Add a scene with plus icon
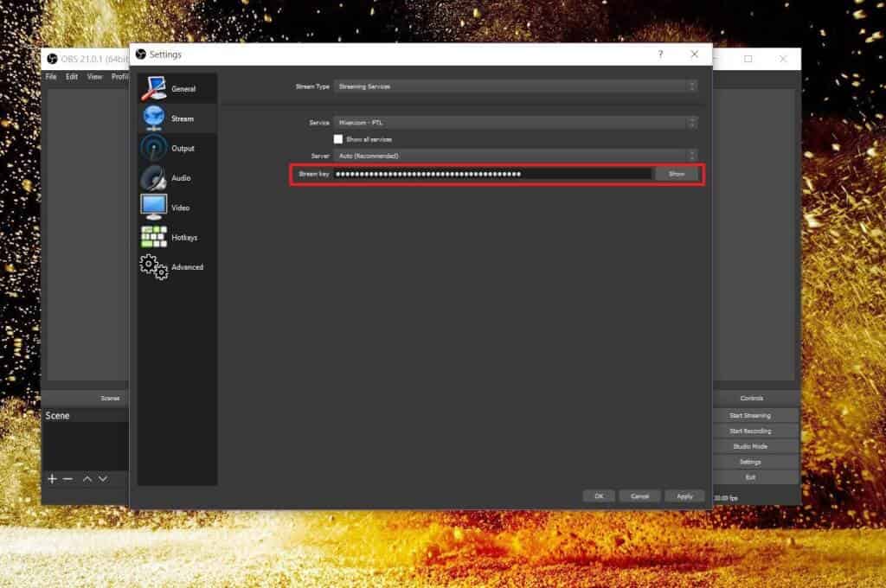The height and width of the screenshot is (588, 886). (52, 479)
